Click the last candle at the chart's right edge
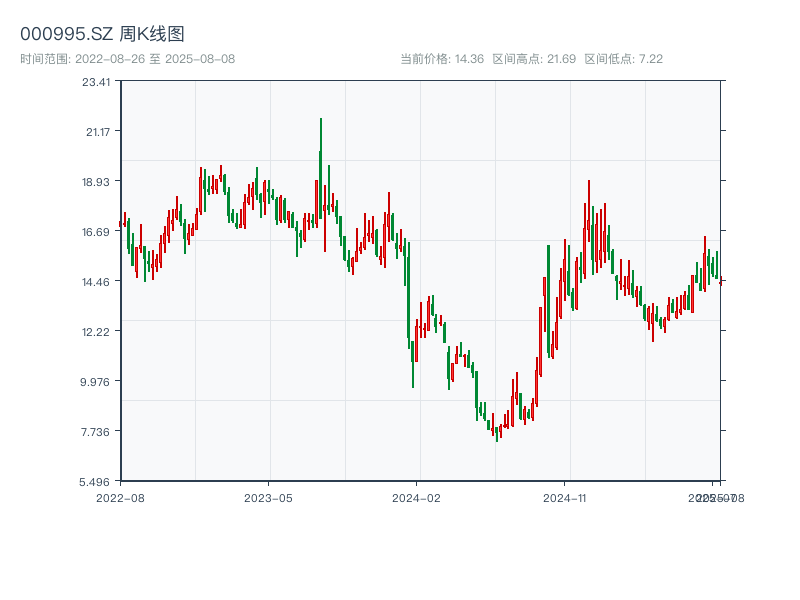 [x=721, y=281]
